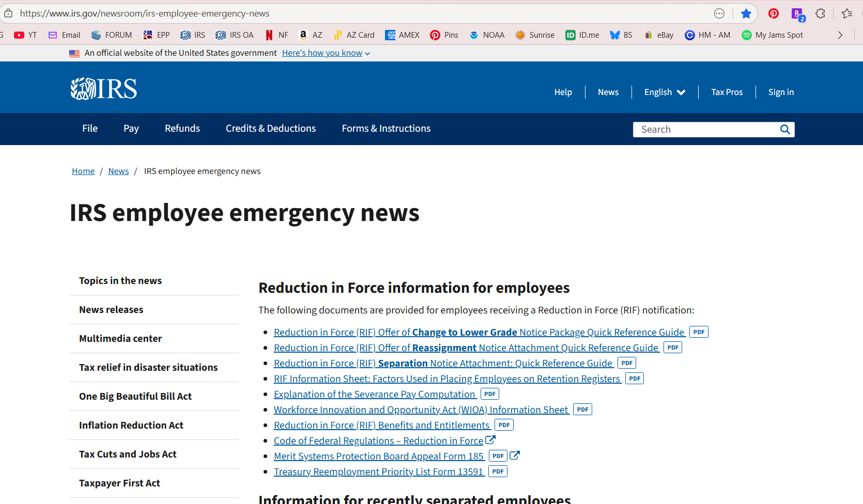Click the search magnifying glass icon
863x504 pixels.
[x=785, y=130]
